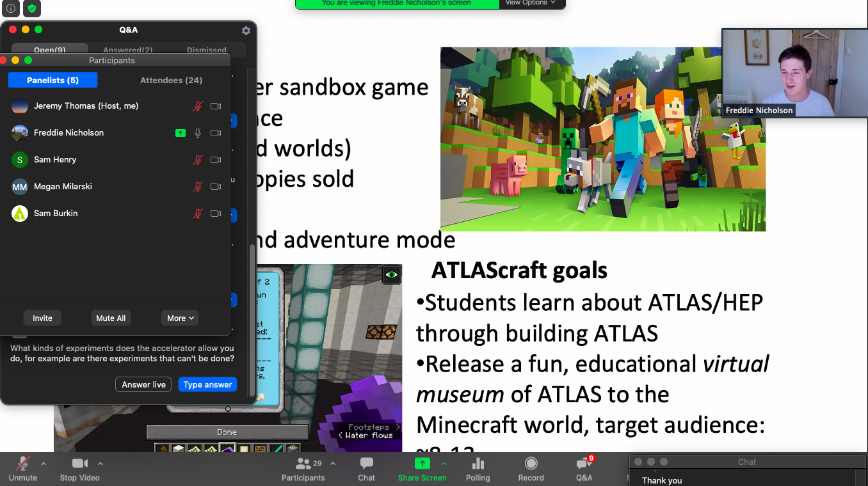
Task: Click green encryption shield icon
Action: [x=32, y=8]
